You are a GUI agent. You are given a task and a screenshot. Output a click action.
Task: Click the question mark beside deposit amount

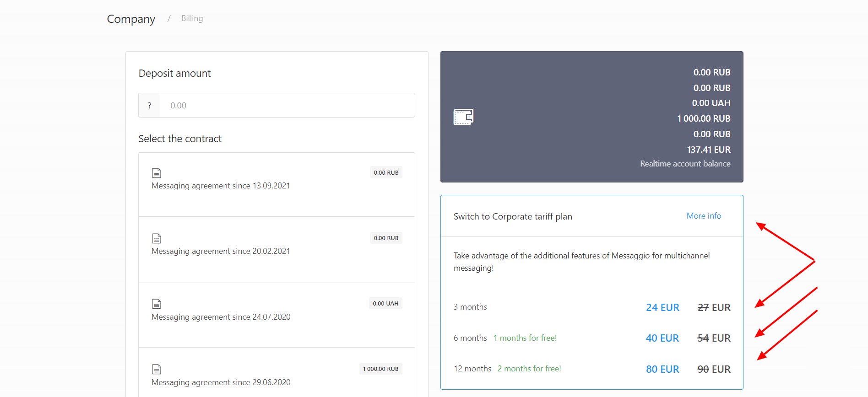point(149,105)
